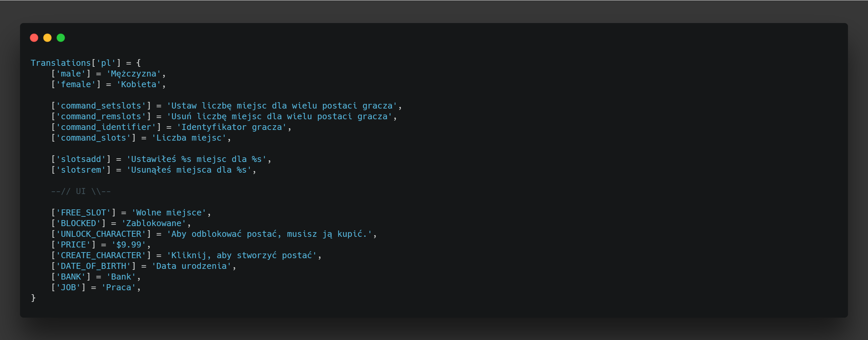The image size is (868, 340).
Task: Click the green maximize dot
Action: [61, 38]
